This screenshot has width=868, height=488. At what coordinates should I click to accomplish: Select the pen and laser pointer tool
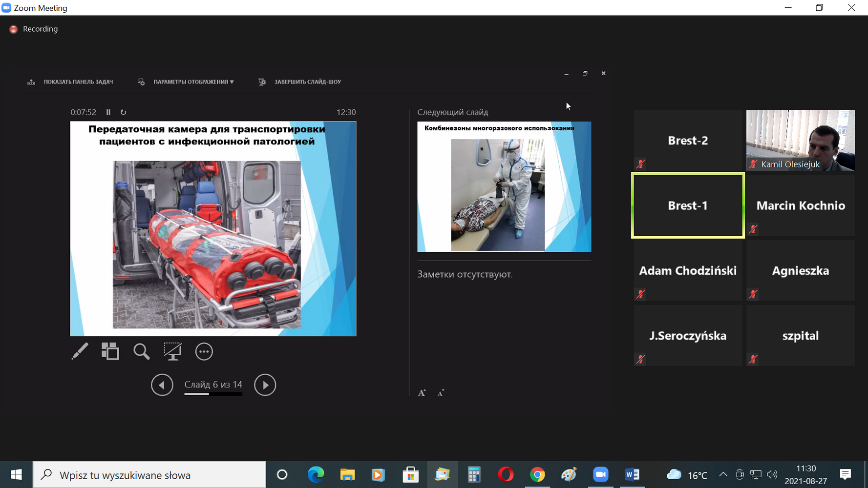80,351
